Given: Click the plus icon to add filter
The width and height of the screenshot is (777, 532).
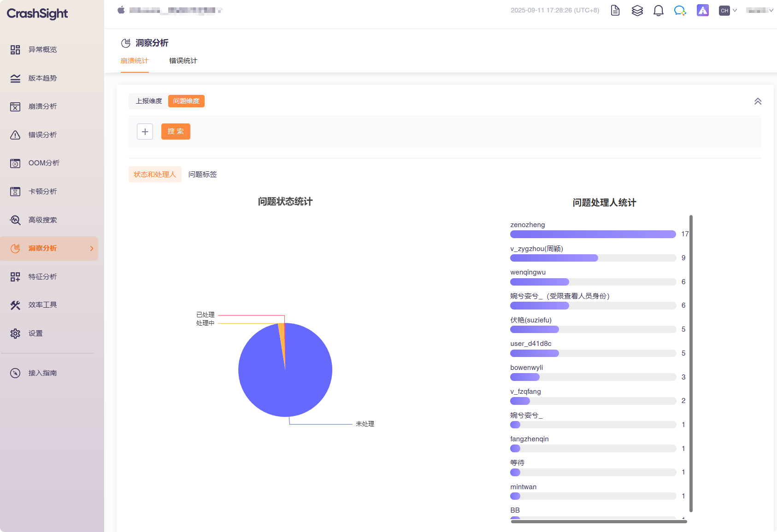Looking at the screenshot, I should [x=145, y=132].
